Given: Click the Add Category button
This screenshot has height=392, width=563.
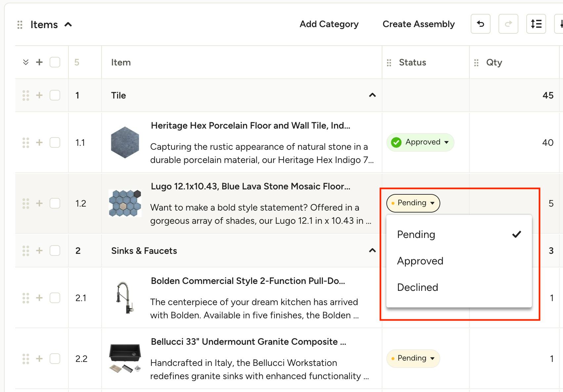Looking at the screenshot, I should [x=329, y=24].
